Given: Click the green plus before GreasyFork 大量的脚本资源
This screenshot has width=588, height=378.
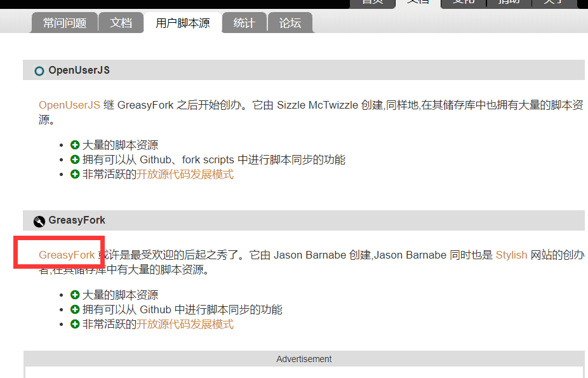Looking at the screenshot, I should point(75,295).
